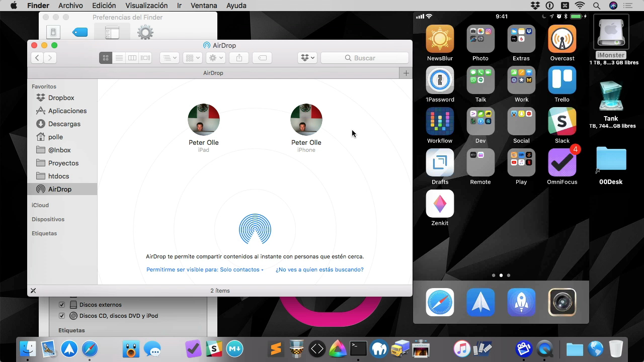This screenshot has height=362, width=644.
Task: Go back with the left chevron button
Action: 37,58
